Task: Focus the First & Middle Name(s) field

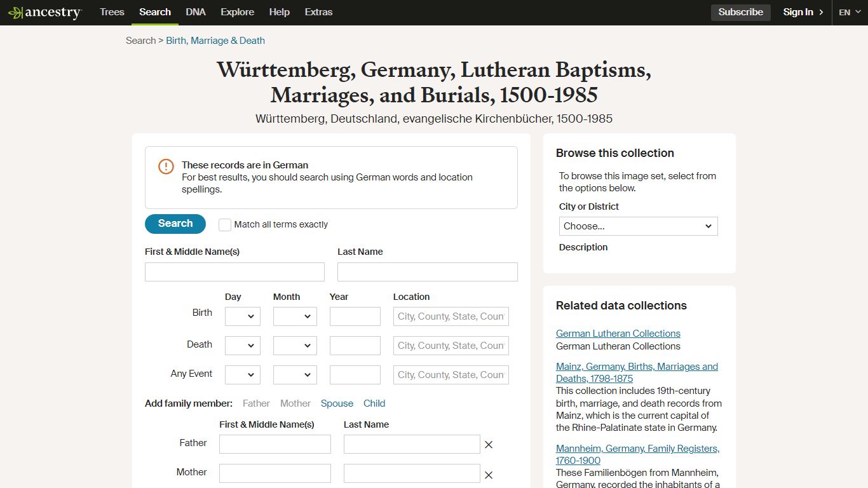Action: coord(234,272)
